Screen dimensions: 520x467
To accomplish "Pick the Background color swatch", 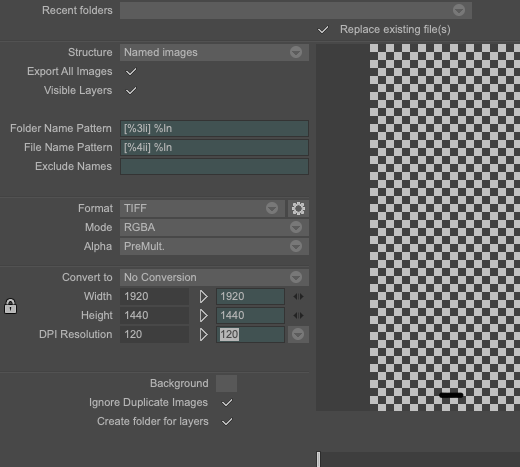I will [x=226, y=383].
